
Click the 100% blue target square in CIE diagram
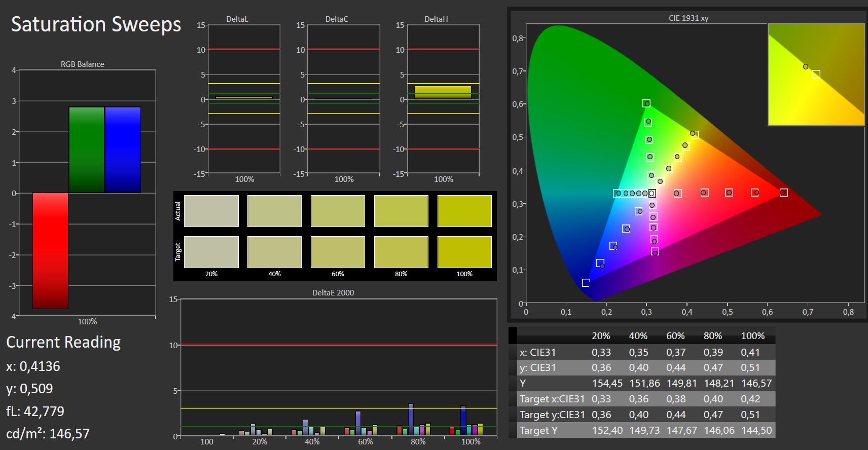(586, 283)
